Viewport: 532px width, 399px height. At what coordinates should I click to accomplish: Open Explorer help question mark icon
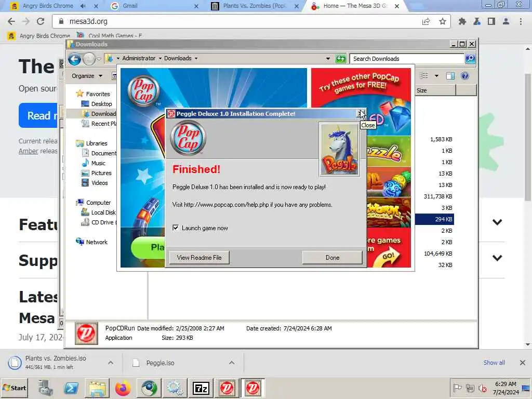pos(465,76)
